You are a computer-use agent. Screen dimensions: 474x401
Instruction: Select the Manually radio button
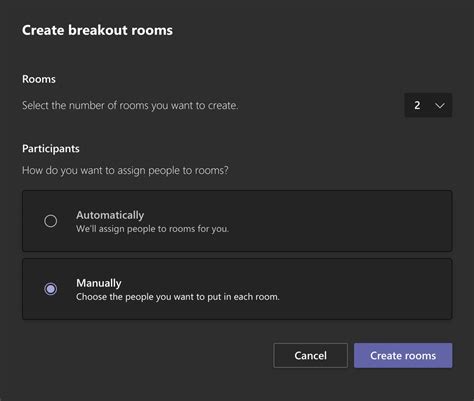[51, 289]
